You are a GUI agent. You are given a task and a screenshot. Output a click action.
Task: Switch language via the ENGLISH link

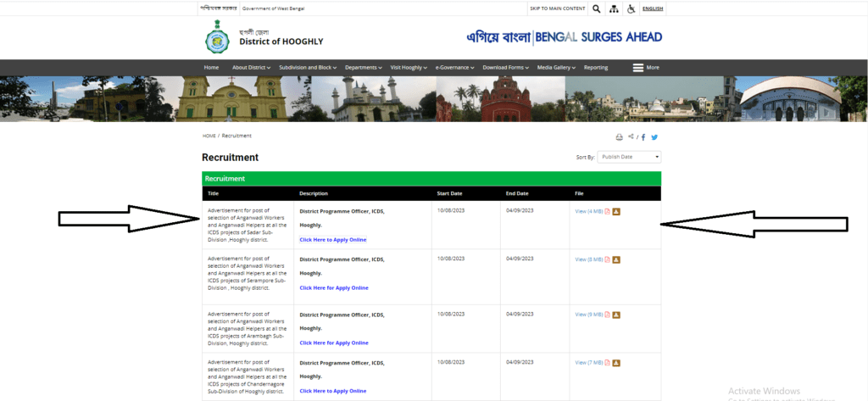click(653, 8)
